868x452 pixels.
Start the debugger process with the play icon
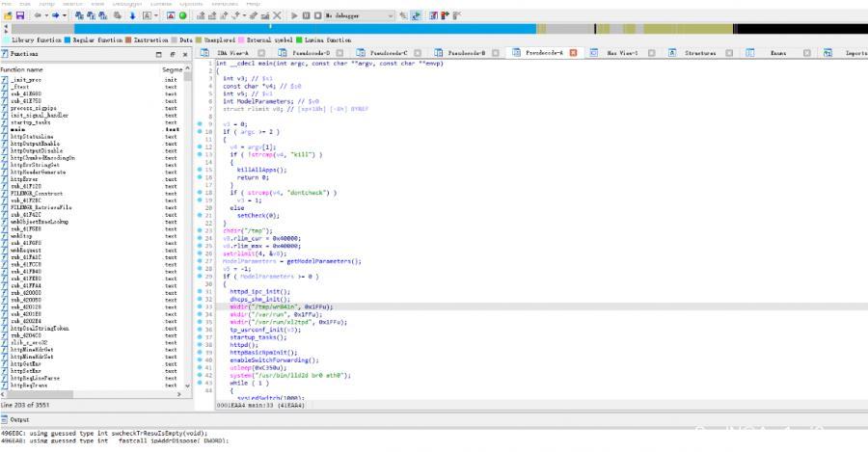(x=294, y=16)
